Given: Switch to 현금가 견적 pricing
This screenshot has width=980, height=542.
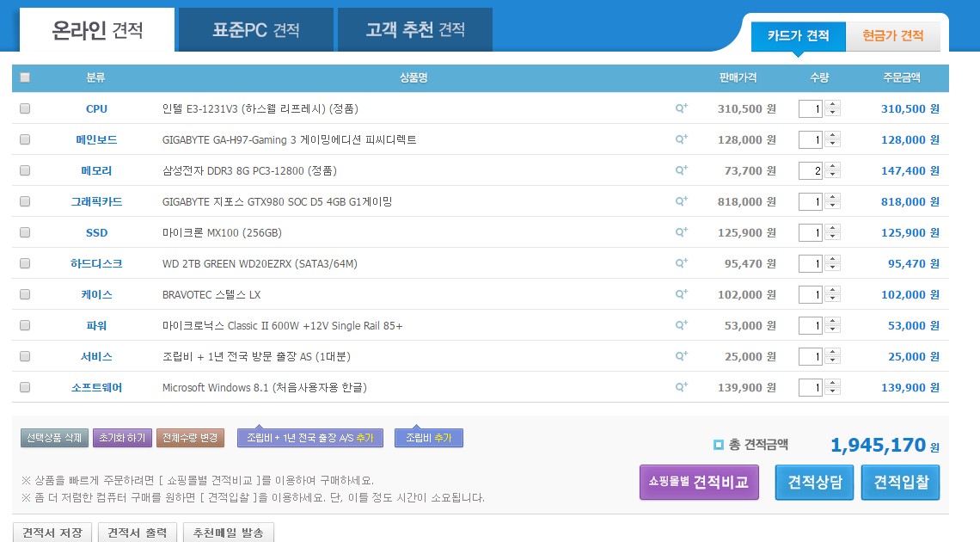Looking at the screenshot, I should 892,36.
